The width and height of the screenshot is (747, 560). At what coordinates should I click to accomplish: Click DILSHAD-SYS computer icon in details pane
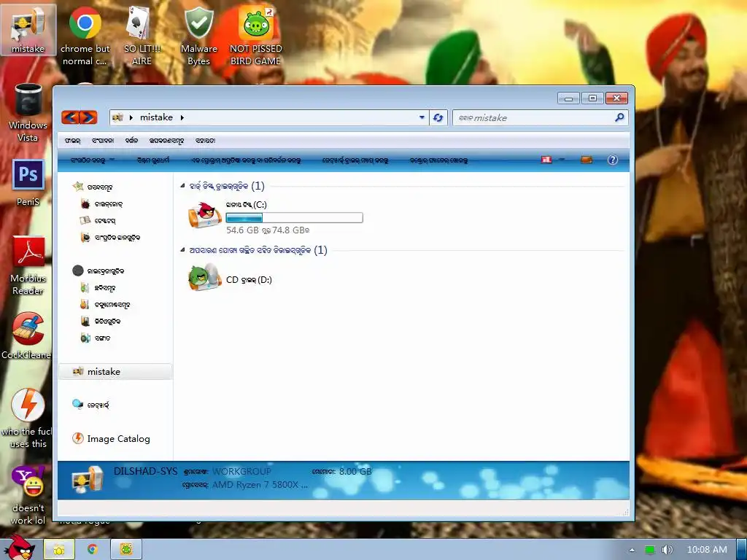click(x=88, y=479)
